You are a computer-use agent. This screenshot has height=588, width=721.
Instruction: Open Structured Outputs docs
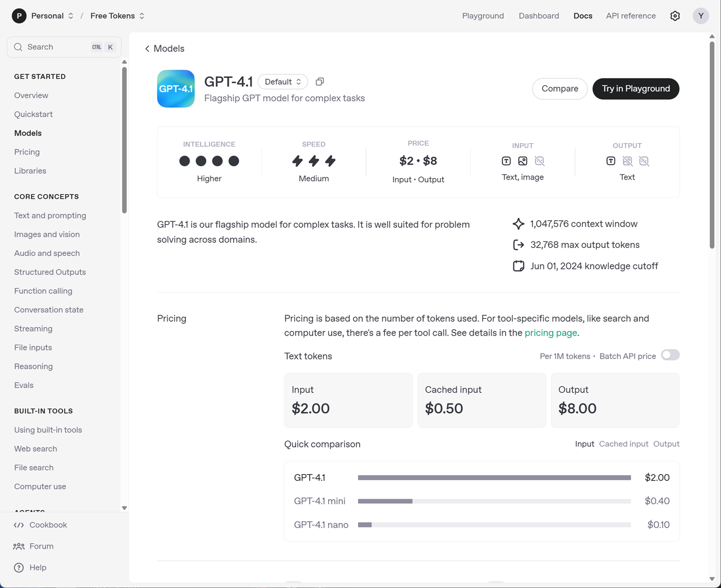point(50,272)
